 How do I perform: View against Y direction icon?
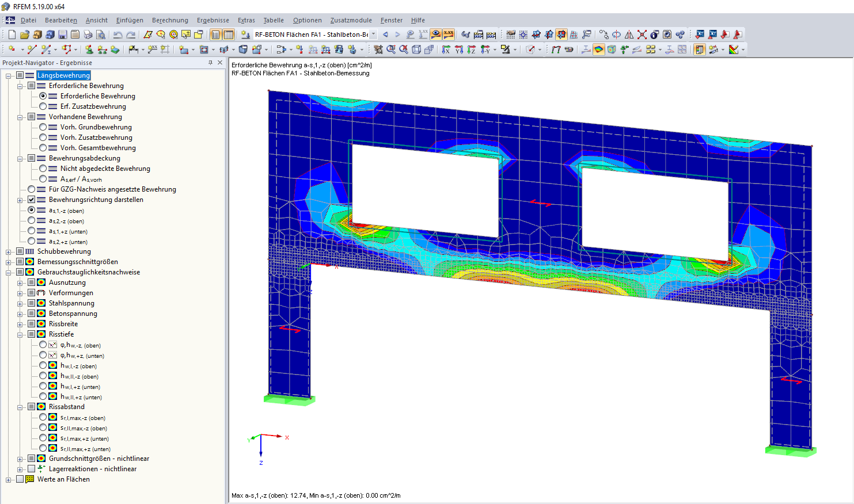485,49
